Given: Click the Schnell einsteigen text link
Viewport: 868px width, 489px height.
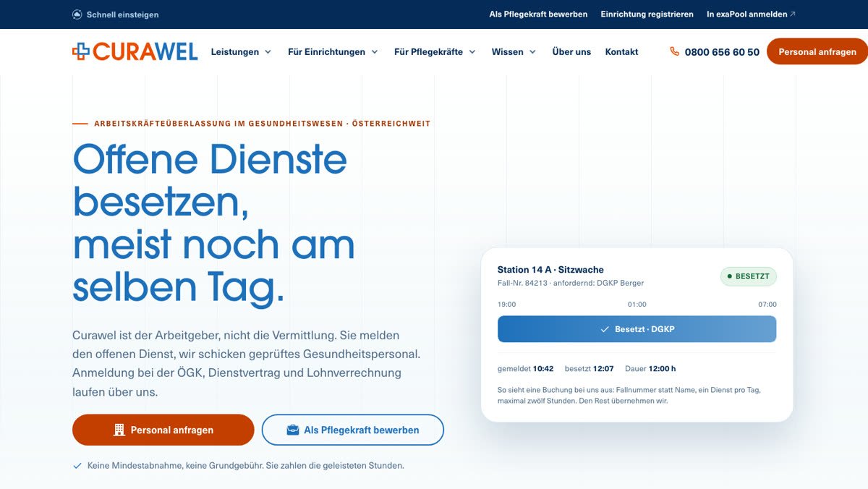Looking at the screenshot, I should coord(122,14).
